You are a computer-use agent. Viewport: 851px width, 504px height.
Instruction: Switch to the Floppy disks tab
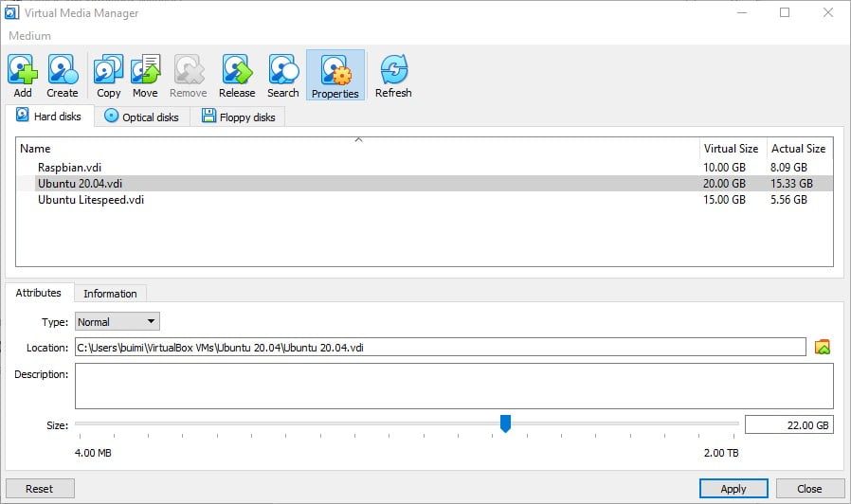pos(238,117)
